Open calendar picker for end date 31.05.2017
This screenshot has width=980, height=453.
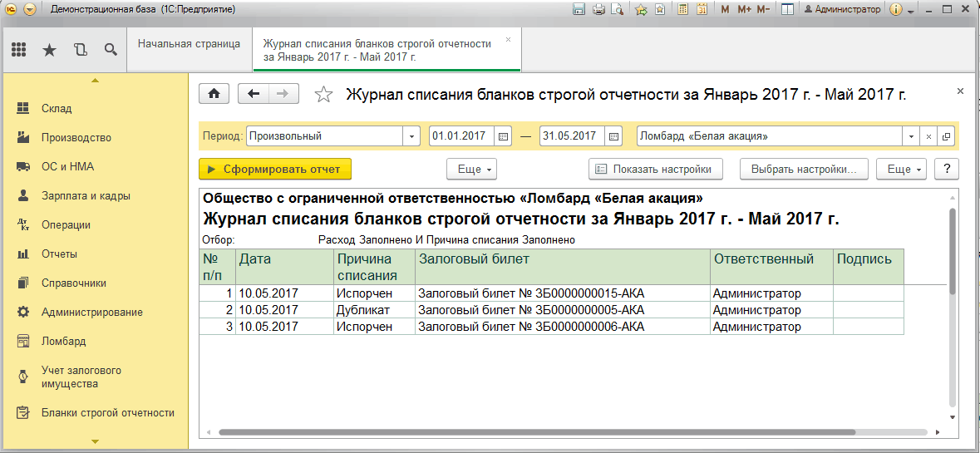[613, 136]
